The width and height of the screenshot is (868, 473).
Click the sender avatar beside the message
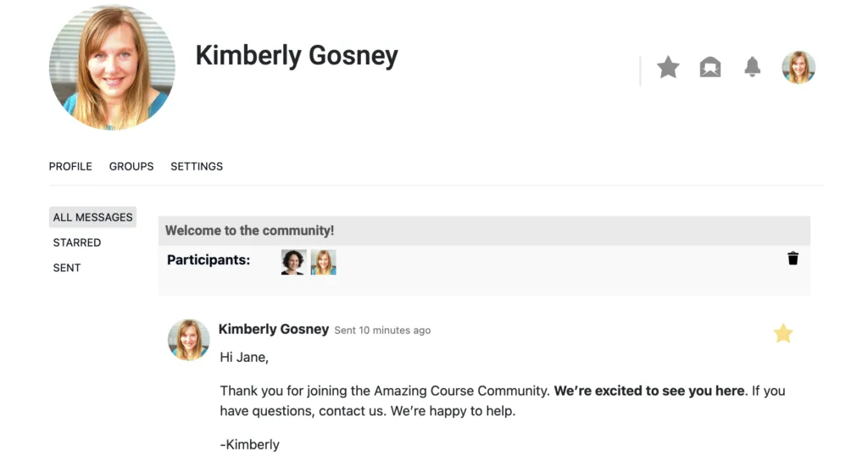tap(189, 340)
